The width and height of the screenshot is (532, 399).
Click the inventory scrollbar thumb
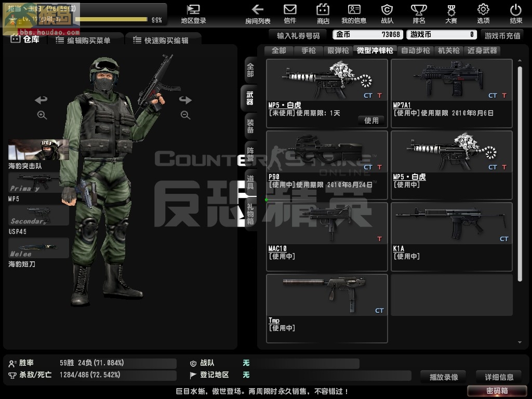coord(520,174)
